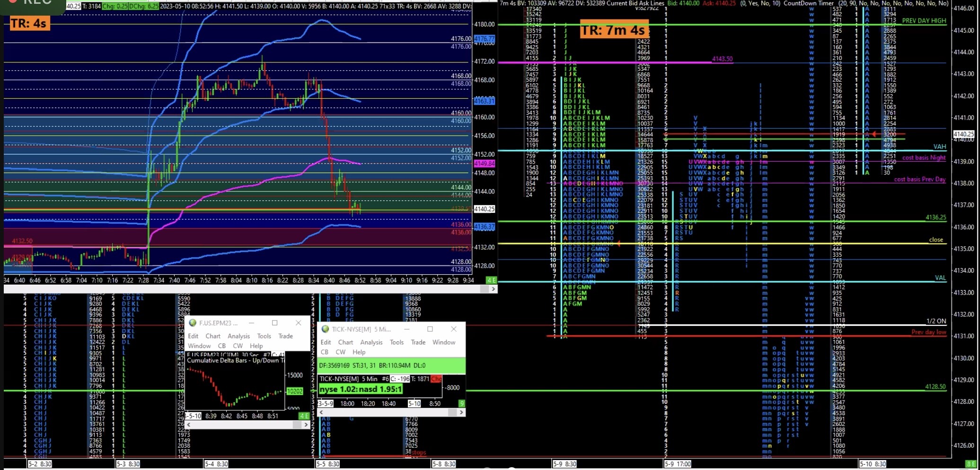Click green '9' box in TICK-NYSE window
The height and width of the screenshot is (470, 980).
461,404
